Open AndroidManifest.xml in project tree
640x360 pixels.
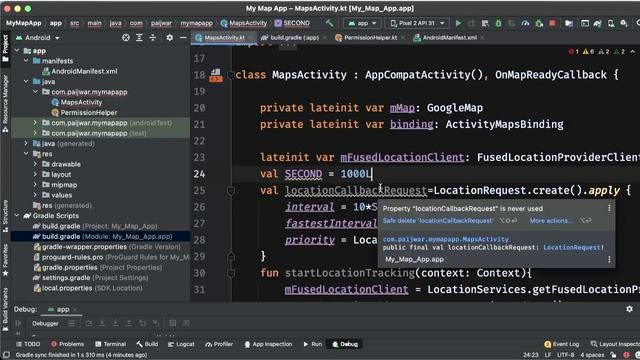point(80,71)
